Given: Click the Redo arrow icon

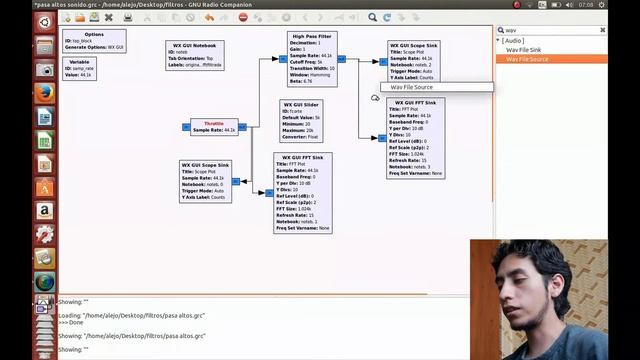Looking at the screenshot, I should pyautogui.click(x=224, y=18).
